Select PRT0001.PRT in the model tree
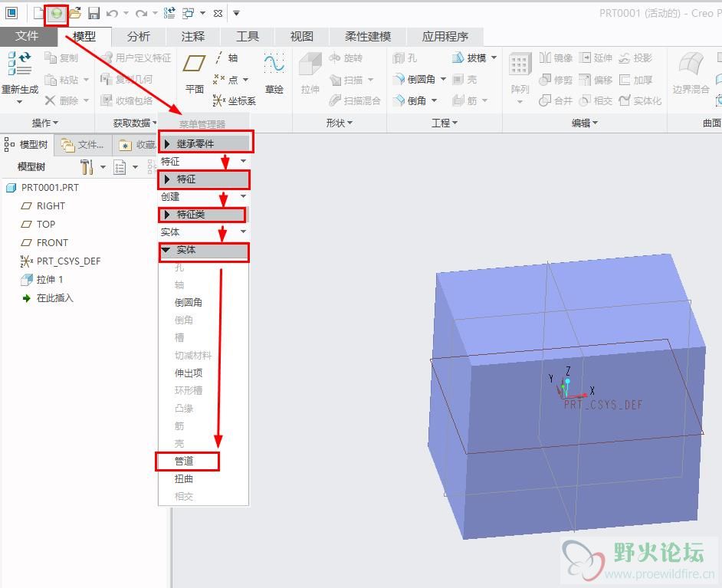The height and width of the screenshot is (588, 722). click(x=43, y=187)
